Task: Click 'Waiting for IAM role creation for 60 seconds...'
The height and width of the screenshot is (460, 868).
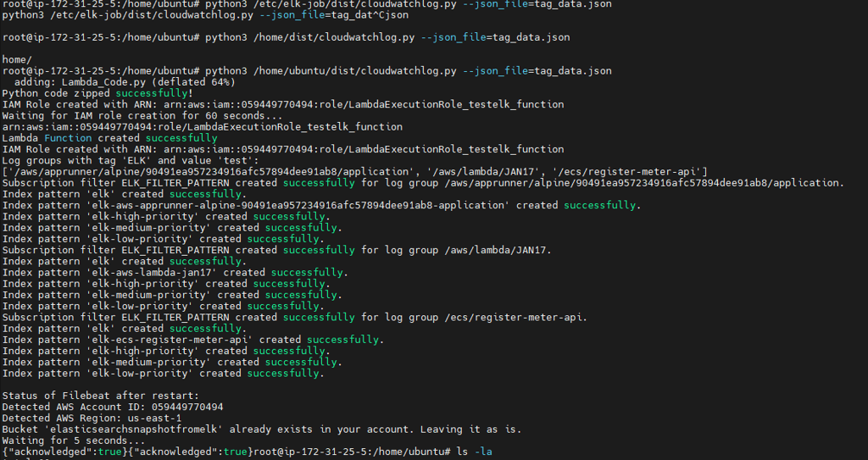Action: pyautogui.click(x=142, y=116)
